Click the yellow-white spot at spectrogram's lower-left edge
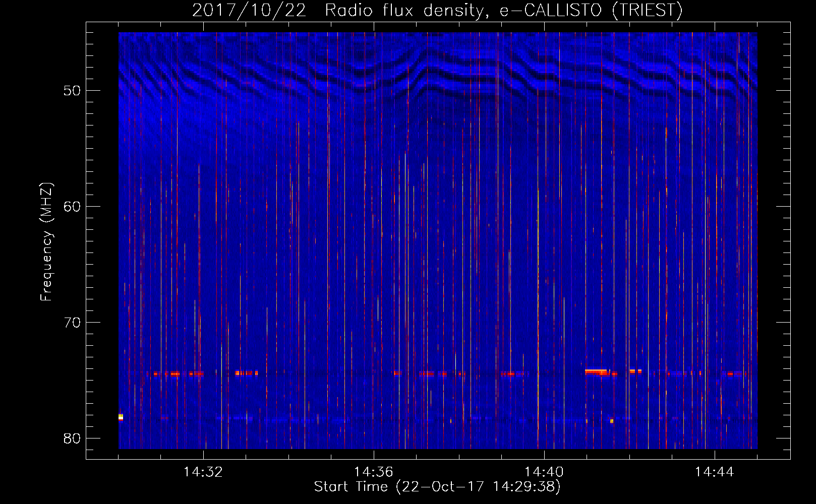Screen dimensions: 816x504 tap(121, 417)
